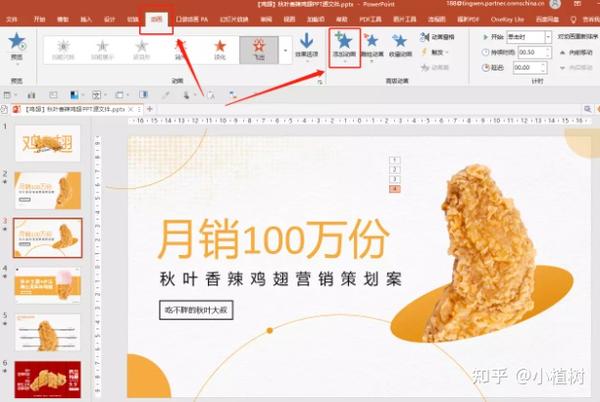Switch to the 设计 design tab
This screenshot has height=402, width=600.
[109, 19]
